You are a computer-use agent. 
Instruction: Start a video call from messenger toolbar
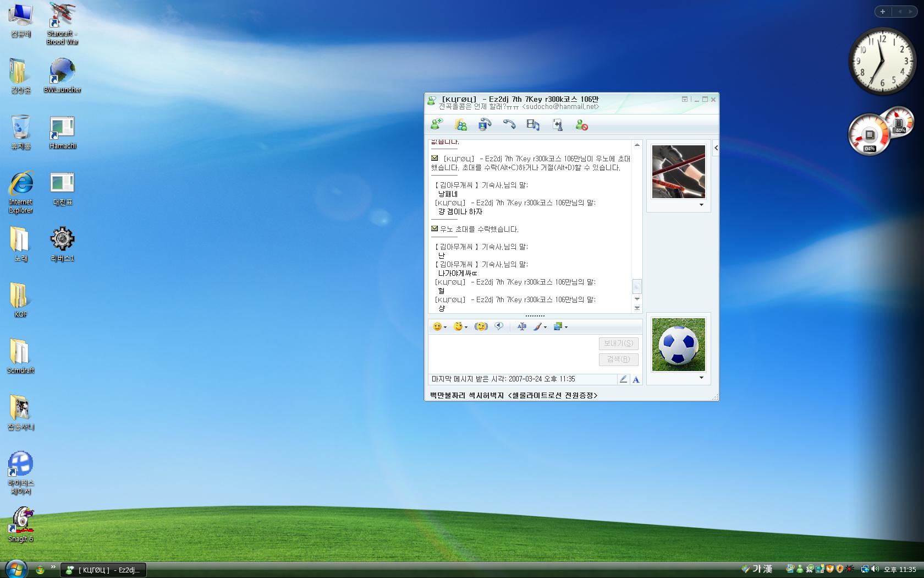coord(485,125)
